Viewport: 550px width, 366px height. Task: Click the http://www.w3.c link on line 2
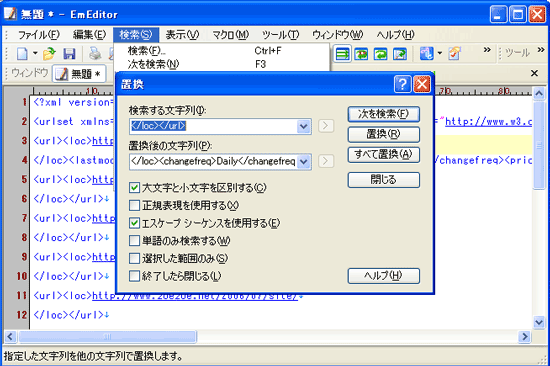tap(488, 121)
